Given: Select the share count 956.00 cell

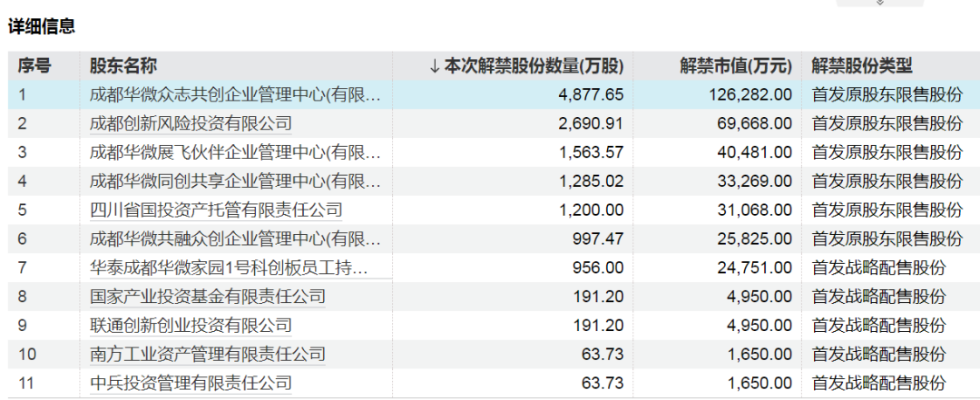Looking at the screenshot, I should coord(598,268).
